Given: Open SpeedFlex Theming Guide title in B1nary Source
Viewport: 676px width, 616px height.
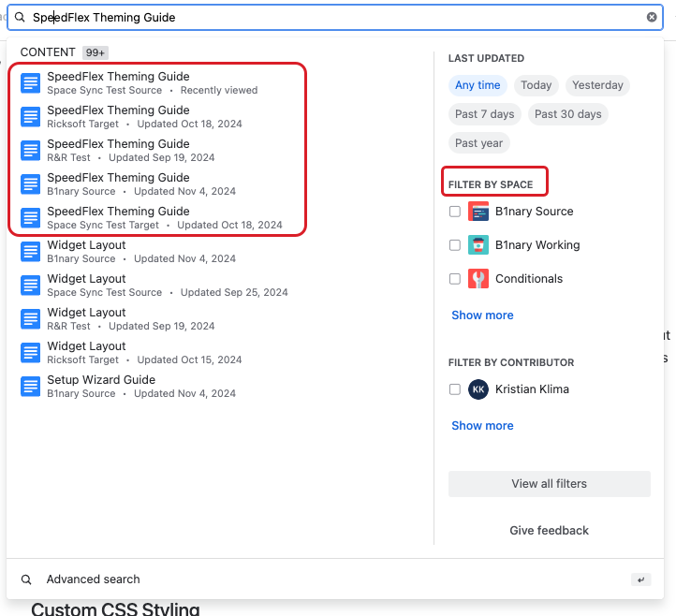Looking at the screenshot, I should pos(118,177).
